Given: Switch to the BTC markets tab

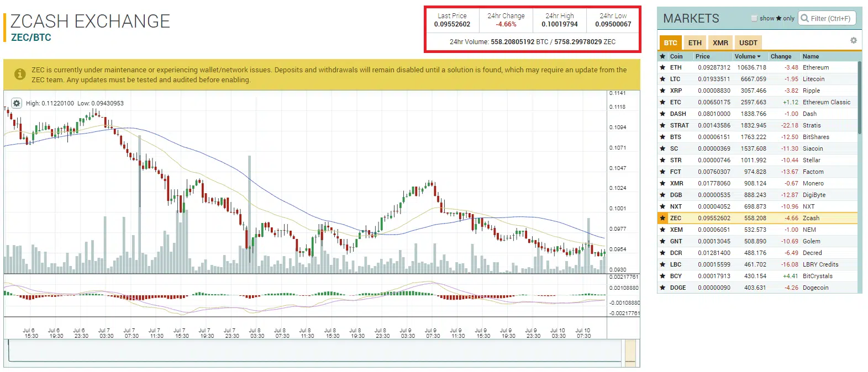Looking at the screenshot, I should tap(670, 42).
